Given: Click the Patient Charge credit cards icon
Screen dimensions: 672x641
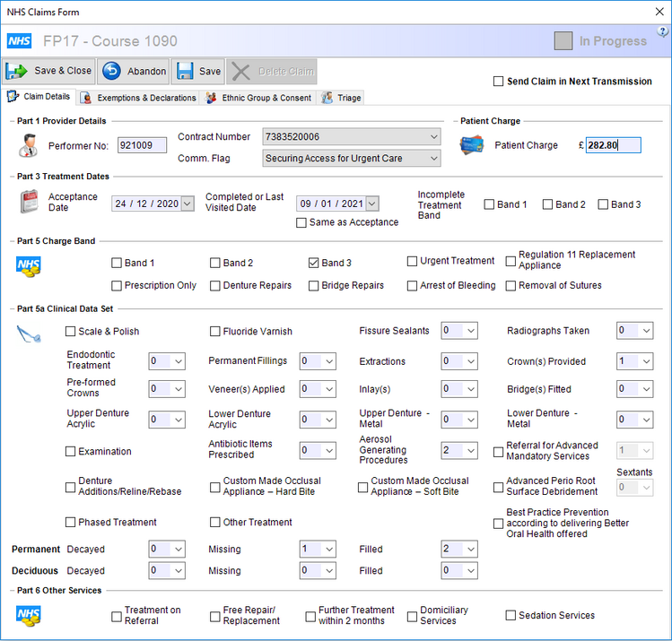Looking at the screenshot, I should pyautogui.click(x=472, y=145).
